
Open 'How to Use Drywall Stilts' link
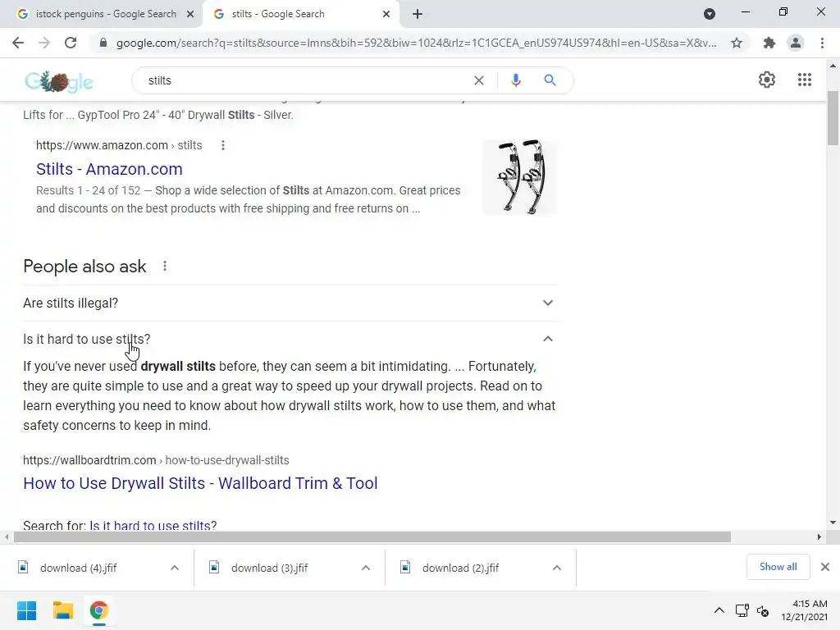200,483
